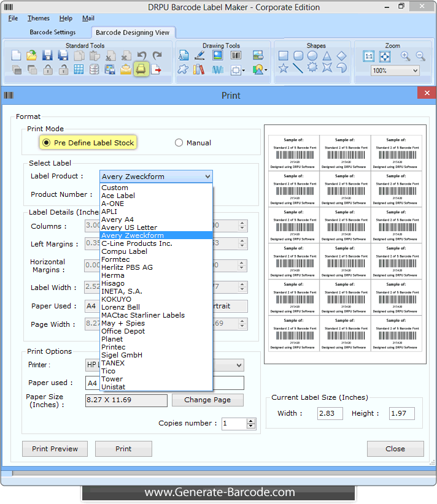Pick Office Depot in the dropdown list
This screenshot has width=437, height=504.
(x=123, y=331)
